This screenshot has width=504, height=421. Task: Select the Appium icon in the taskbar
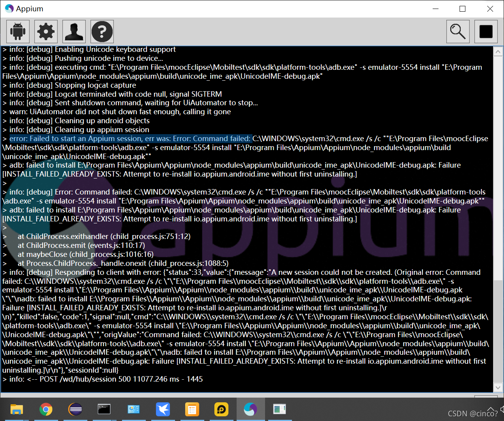[x=250, y=409]
